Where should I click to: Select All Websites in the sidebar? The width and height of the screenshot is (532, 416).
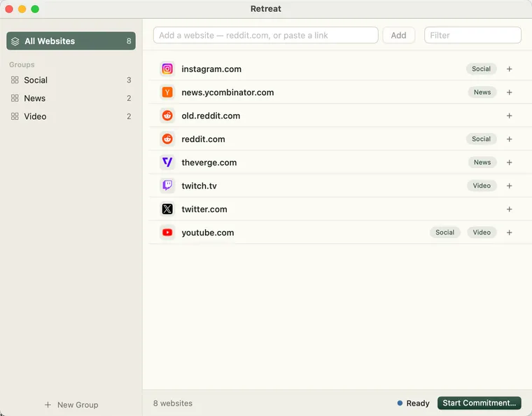coord(71,41)
